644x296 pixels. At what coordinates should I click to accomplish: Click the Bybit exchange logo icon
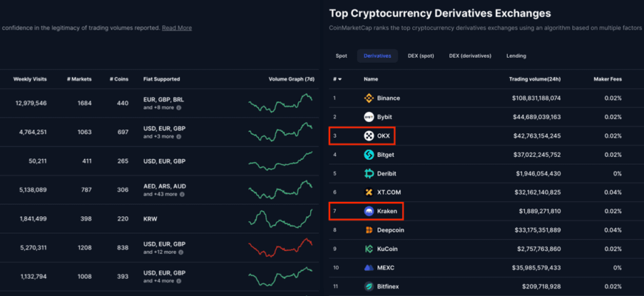[369, 117]
